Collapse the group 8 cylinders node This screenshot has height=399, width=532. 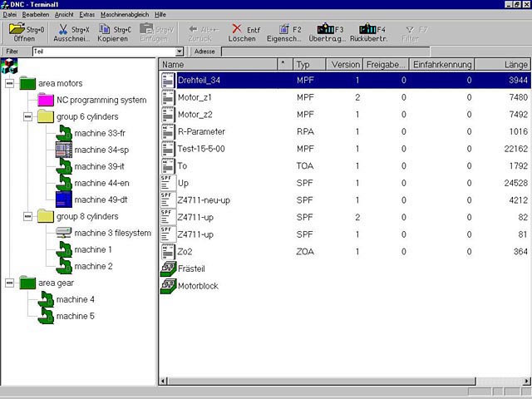coord(27,216)
